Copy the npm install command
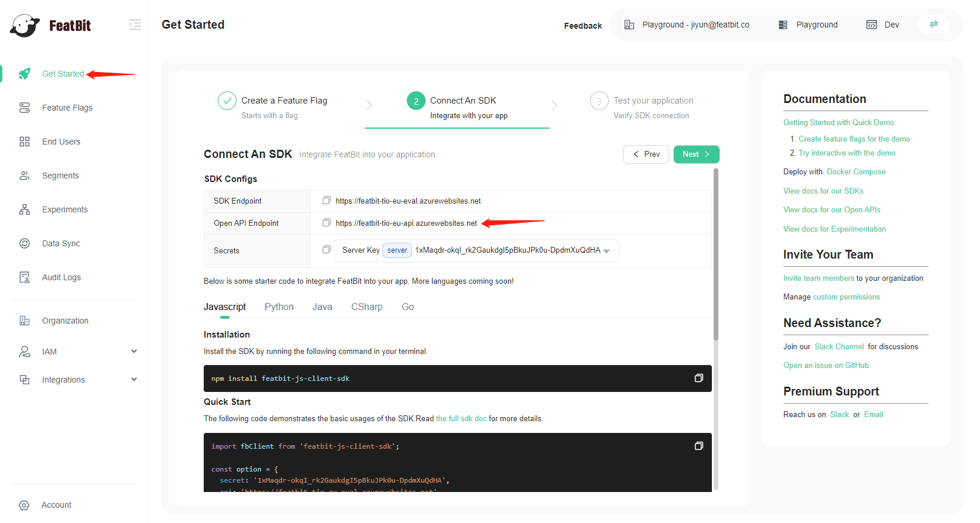 [x=698, y=379]
